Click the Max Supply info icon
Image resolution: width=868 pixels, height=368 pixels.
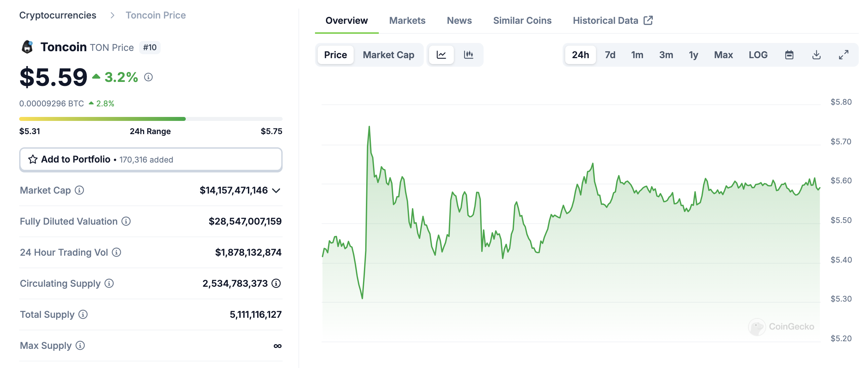[x=80, y=346]
